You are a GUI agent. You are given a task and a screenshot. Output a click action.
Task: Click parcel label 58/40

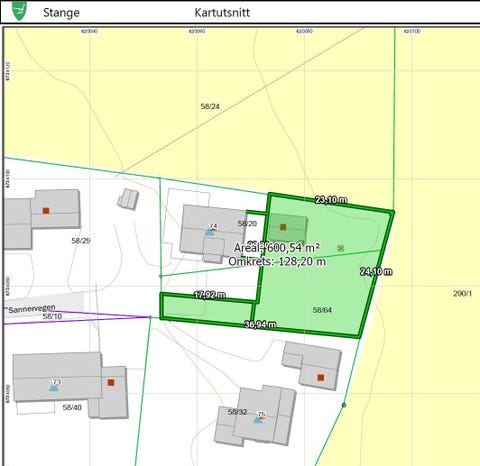[x=72, y=407]
